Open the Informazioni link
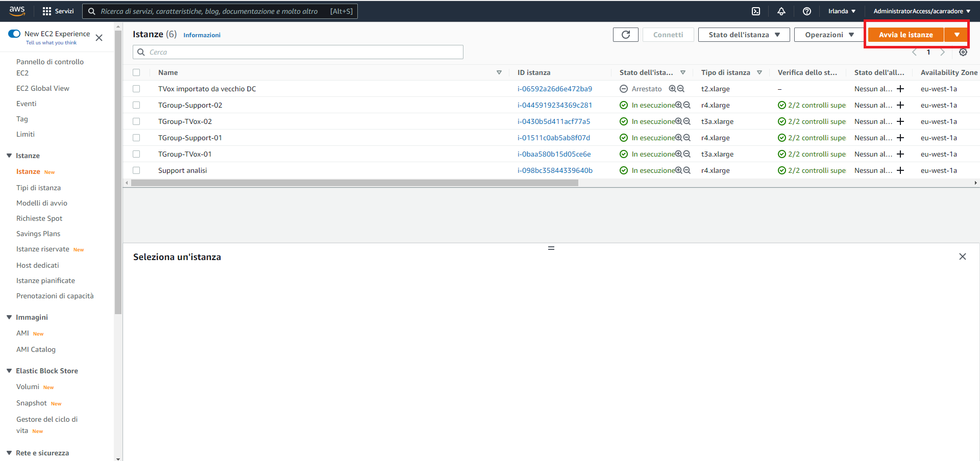 [x=202, y=35]
